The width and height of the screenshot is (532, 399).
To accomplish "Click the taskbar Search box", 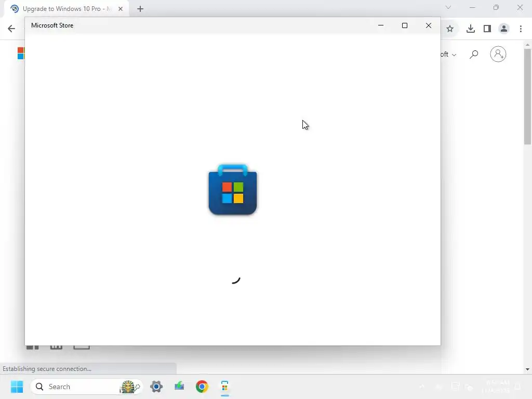I will [x=87, y=387].
